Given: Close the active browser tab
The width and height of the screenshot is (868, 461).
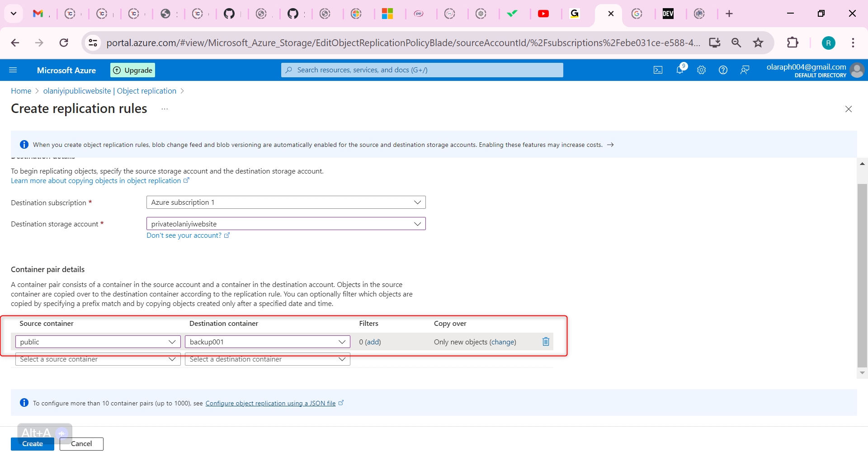Looking at the screenshot, I should (x=611, y=14).
